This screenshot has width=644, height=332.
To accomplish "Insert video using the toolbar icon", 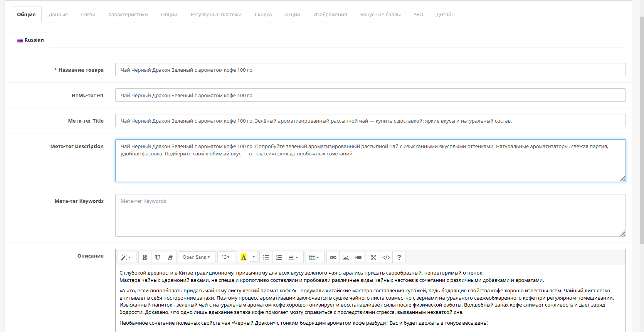I will (x=358, y=257).
